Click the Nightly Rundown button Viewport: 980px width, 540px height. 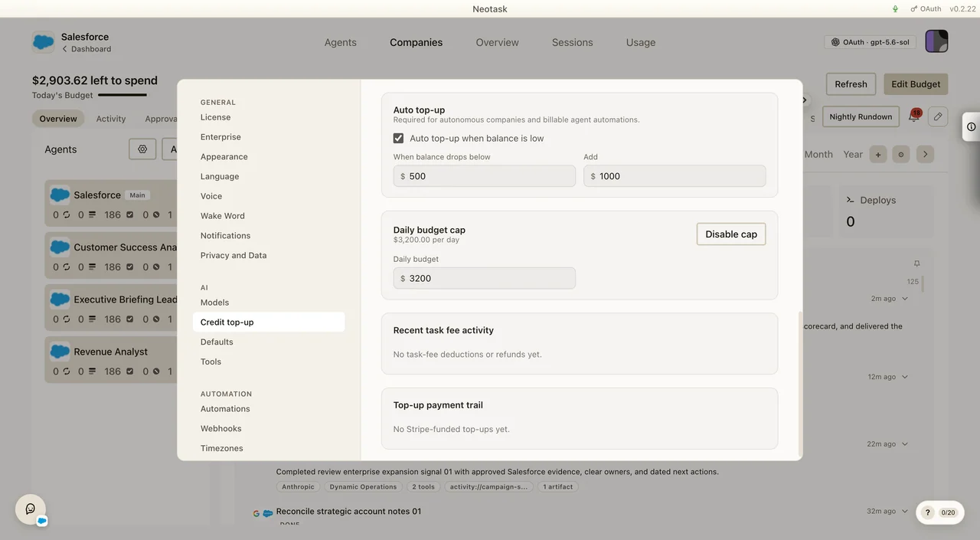pyautogui.click(x=861, y=116)
